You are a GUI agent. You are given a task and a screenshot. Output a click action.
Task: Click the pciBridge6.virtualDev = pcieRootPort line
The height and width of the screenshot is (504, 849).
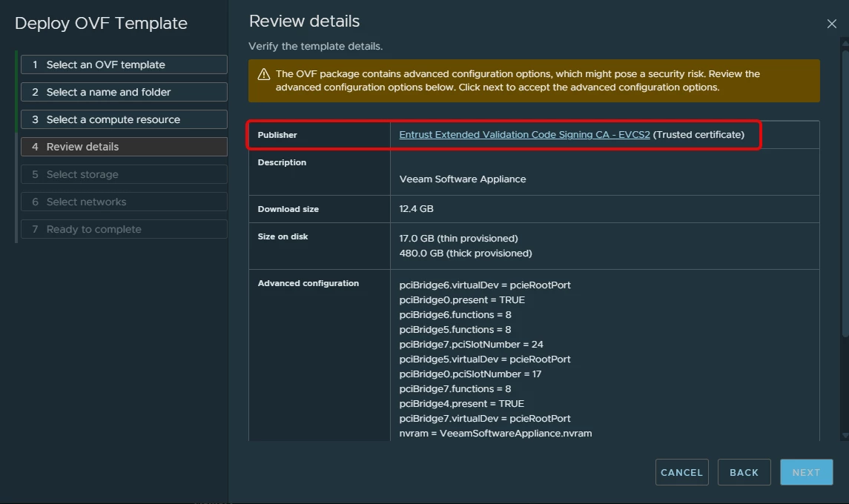[x=485, y=285]
